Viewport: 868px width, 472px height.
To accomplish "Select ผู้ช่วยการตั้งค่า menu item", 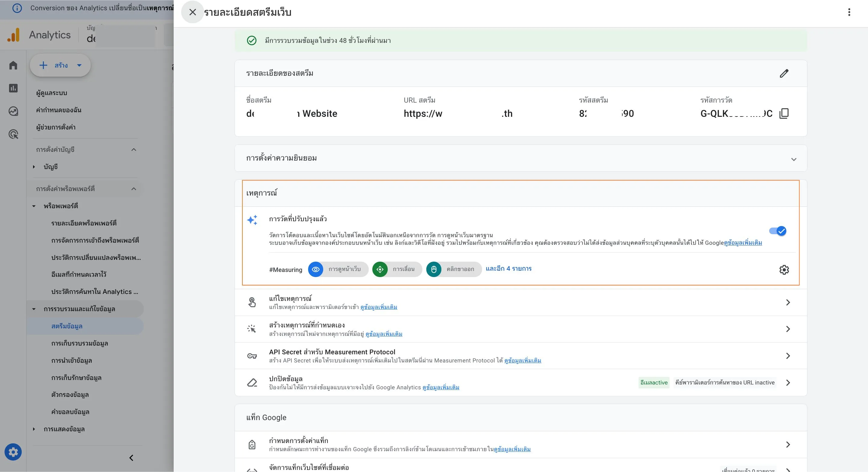I will coord(56,127).
